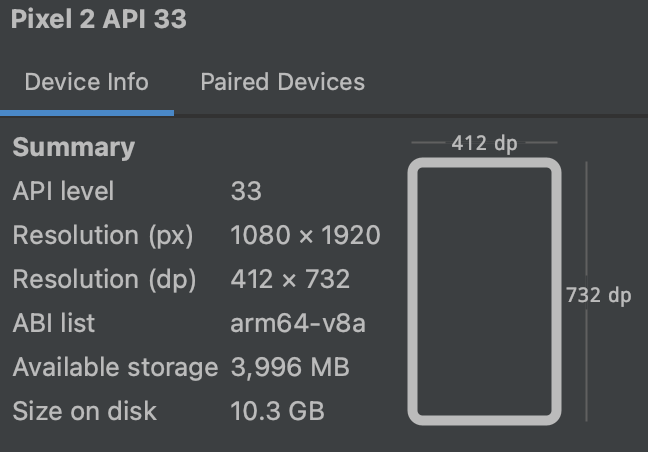Select the API level label
The width and height of the screenshot is (648, 452).
click(x=63, y=191)
